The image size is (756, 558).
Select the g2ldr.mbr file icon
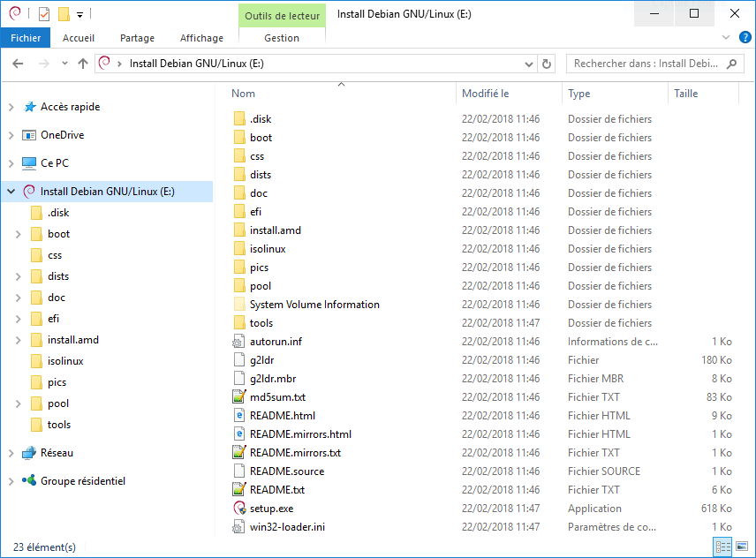239,379
